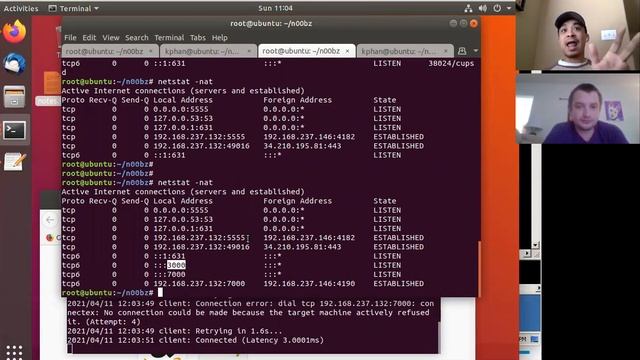Click the new tab icon button
This screenshot has height=360, width=640.
pos(462,51)
